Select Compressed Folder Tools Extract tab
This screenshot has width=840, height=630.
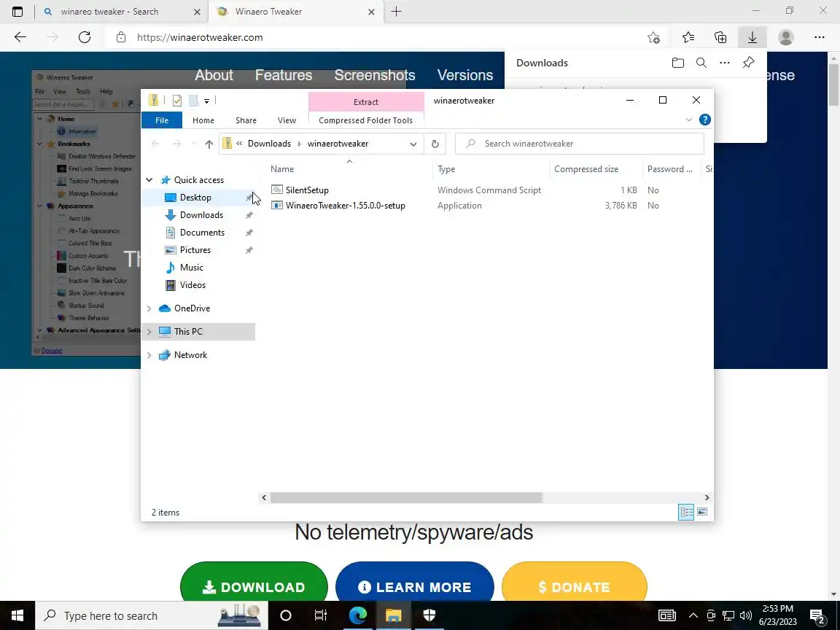point(366,102)
